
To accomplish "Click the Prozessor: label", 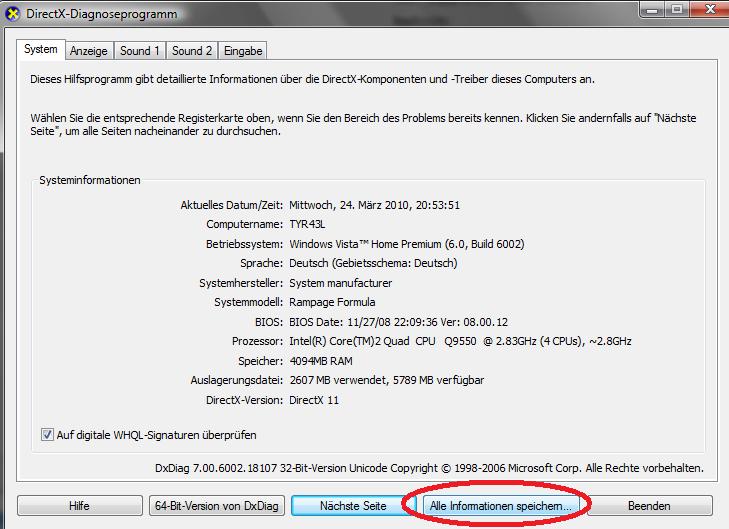I will [257, 341].
